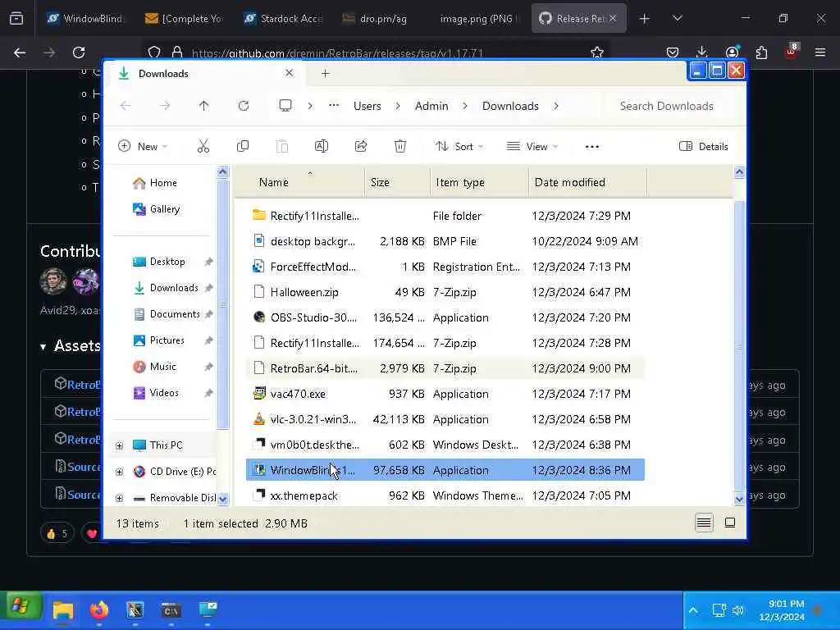This screenshot has width=840, height=630.
Task: Open File Explorer from the taskbar
Action: pyautogui.click(x=63, y=610)
